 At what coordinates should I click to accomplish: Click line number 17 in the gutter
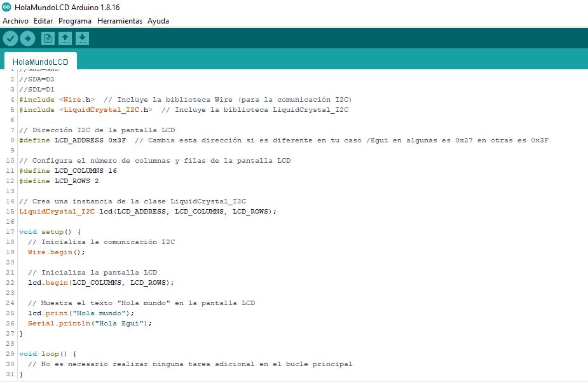point(10,231)
